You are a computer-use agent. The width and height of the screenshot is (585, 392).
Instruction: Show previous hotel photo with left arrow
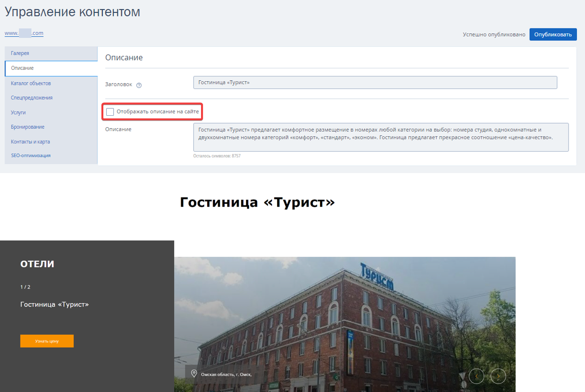pyautogui.click(x=476, y=376)
